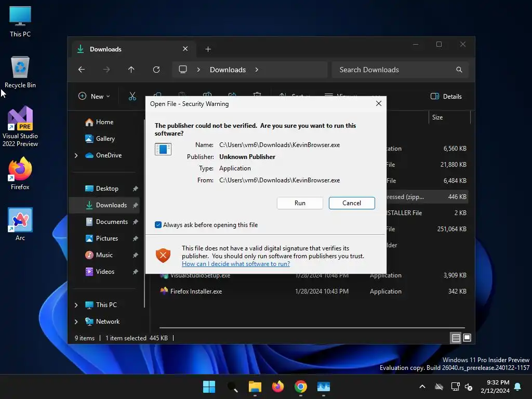Expand Network in the navigation pane

pyautogui.click(x=76, y=322)
